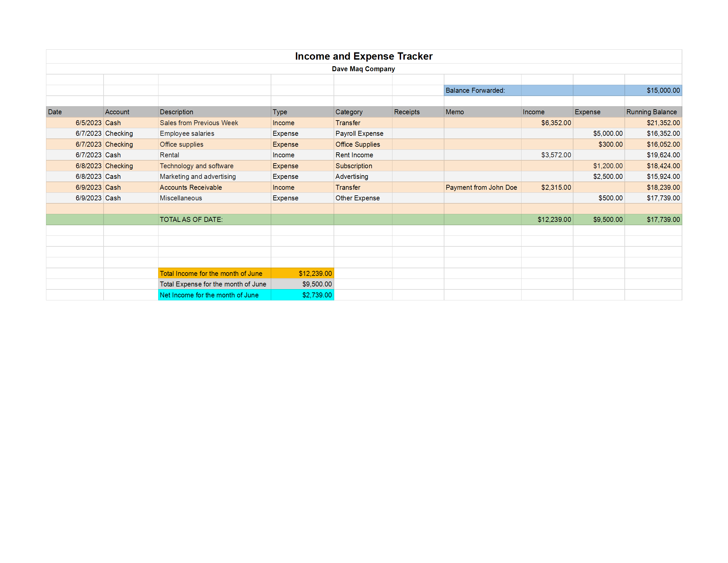Select the TOTAL AS OF DATE label
The image size is (728, 563).
(191, 220)
